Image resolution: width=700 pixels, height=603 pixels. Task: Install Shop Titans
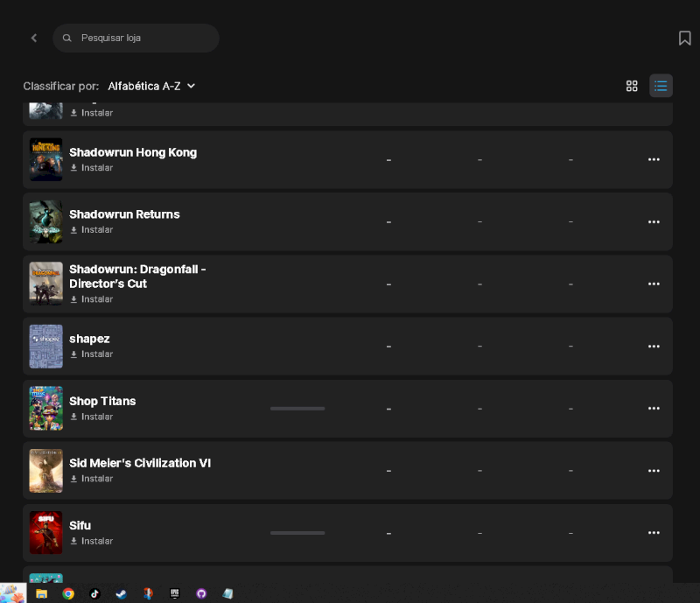[92, 417]
